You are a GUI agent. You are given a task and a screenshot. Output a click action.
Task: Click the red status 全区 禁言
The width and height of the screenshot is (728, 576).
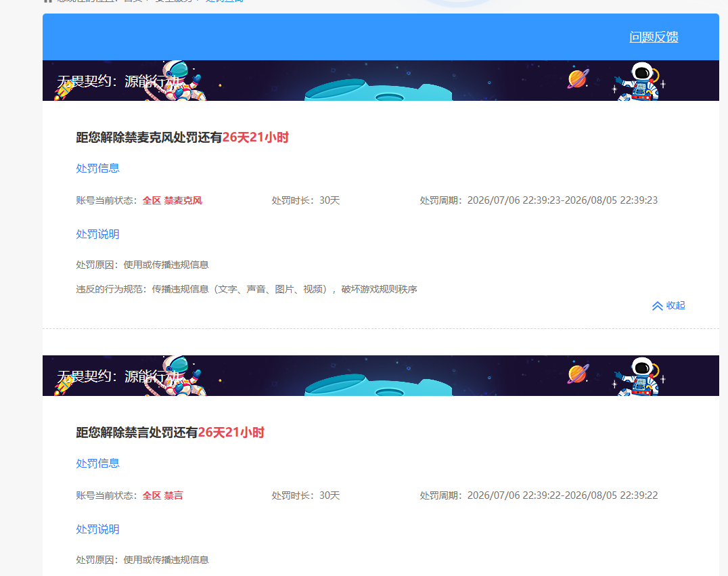tap(162, 495)
